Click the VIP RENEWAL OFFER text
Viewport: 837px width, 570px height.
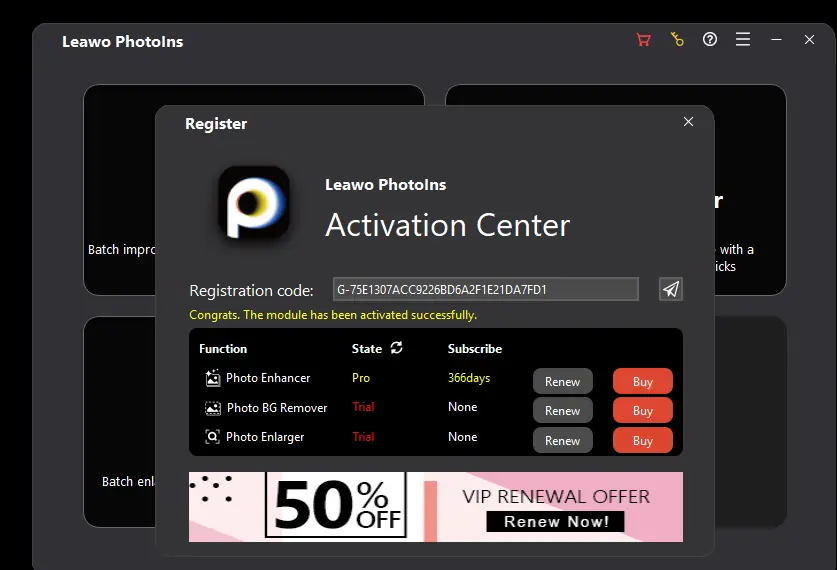tap(556, 496)
